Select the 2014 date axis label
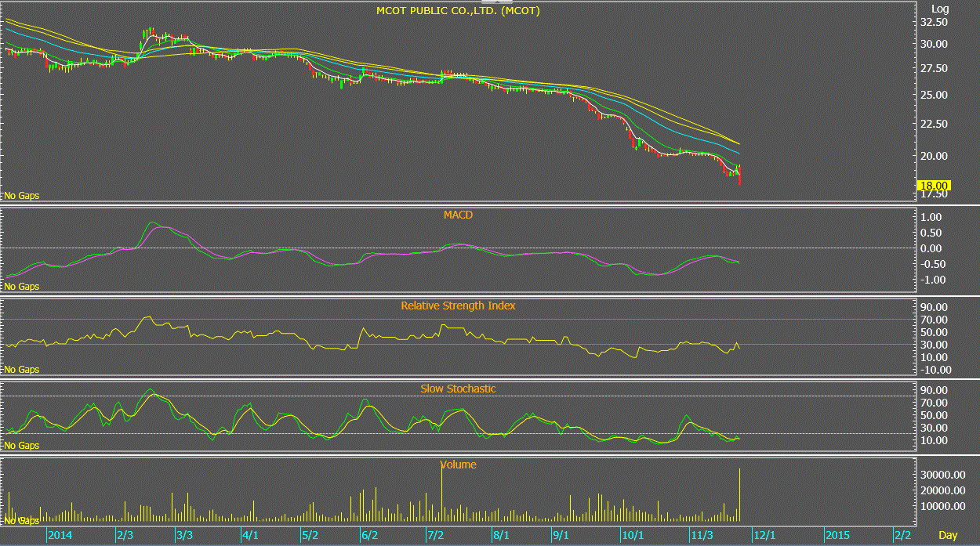980x546 pixels. (60, 535)
